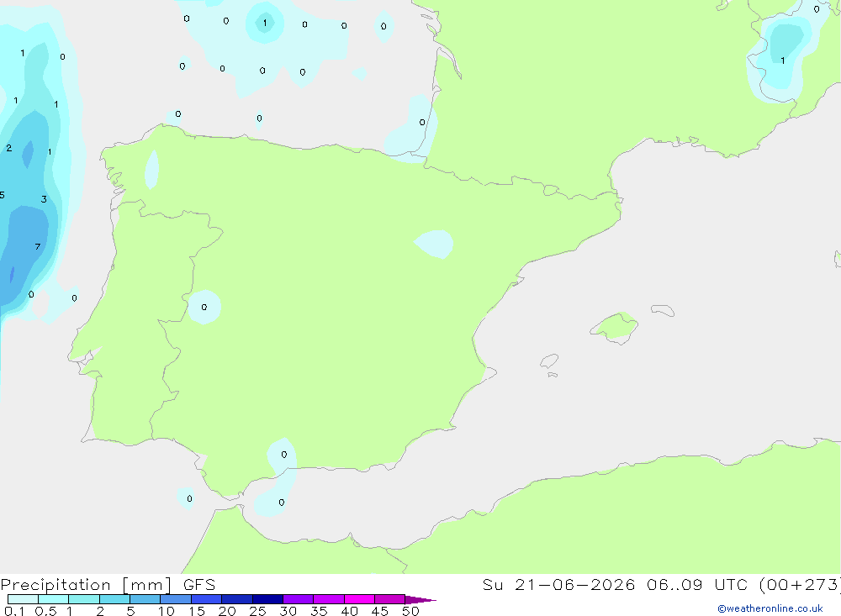
Task: Pick the 45–50 mm dark magenta legend box
Action: click(x=390, y=599)
